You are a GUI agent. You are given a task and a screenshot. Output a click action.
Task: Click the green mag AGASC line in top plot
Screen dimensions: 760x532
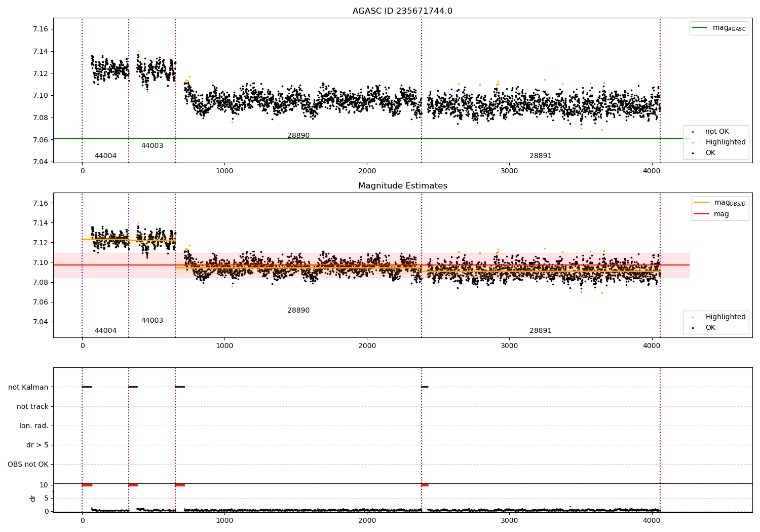click(371, 138)
